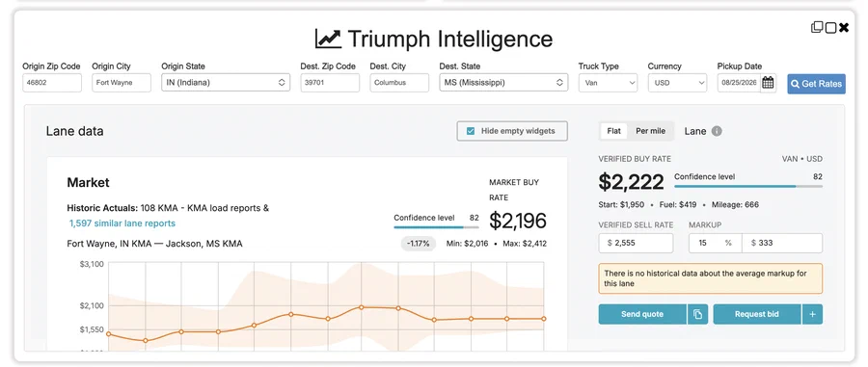The width and height of the screenshot is (868, 367).
Task: Click the Lane info icon
Action: pos(717,131)
